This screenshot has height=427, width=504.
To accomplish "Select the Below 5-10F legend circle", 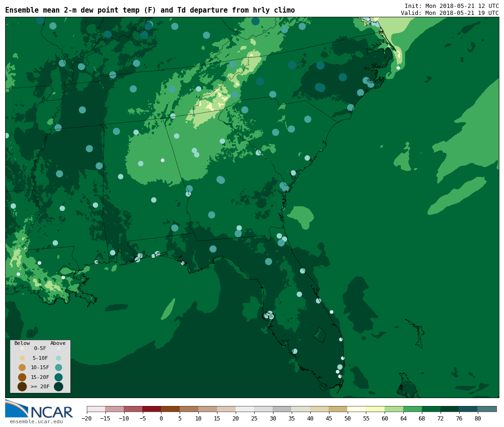I will tap(22, 358).
